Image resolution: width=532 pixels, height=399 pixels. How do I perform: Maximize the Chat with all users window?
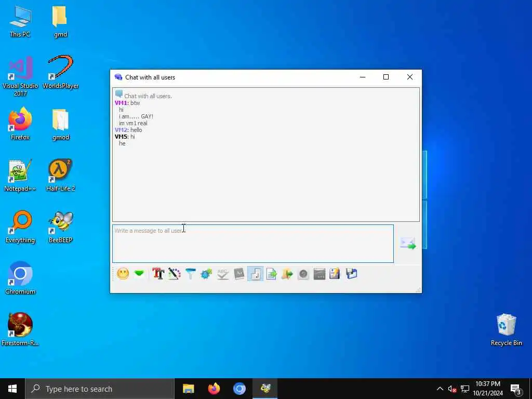pos(386,77)
